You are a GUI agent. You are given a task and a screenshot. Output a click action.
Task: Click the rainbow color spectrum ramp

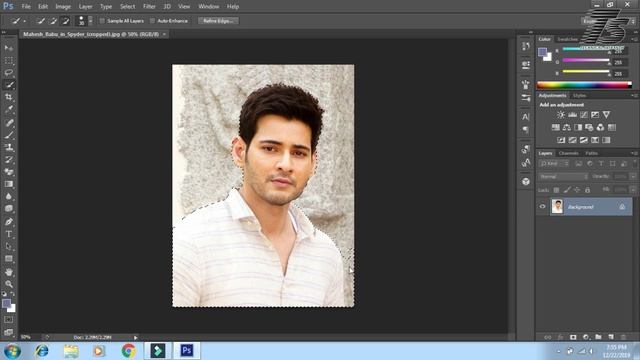click(x=584, y=85)
